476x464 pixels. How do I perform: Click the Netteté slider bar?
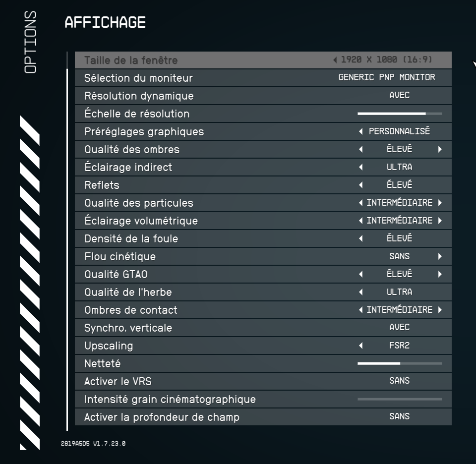[x=399, y=363]
